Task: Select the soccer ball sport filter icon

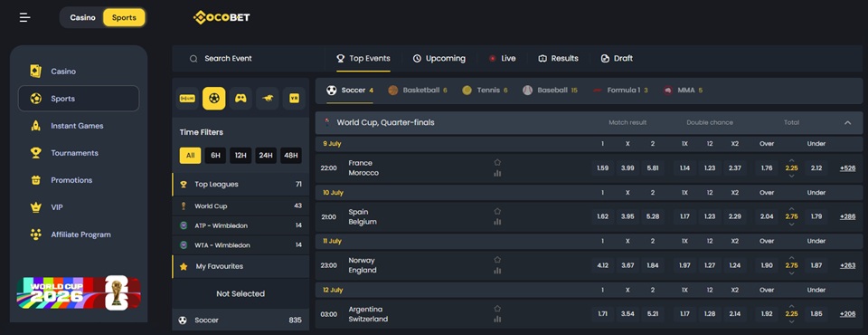Action: point(213,98)
